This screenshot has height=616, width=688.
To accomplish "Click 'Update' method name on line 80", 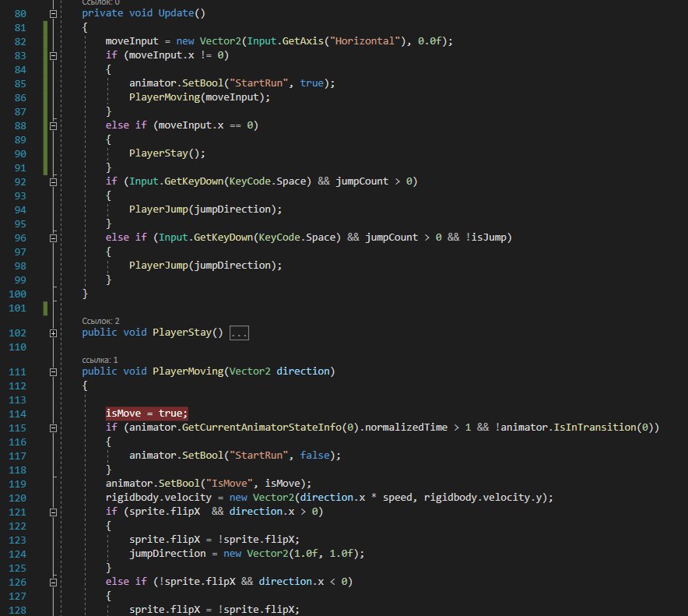I will point(176,13).
